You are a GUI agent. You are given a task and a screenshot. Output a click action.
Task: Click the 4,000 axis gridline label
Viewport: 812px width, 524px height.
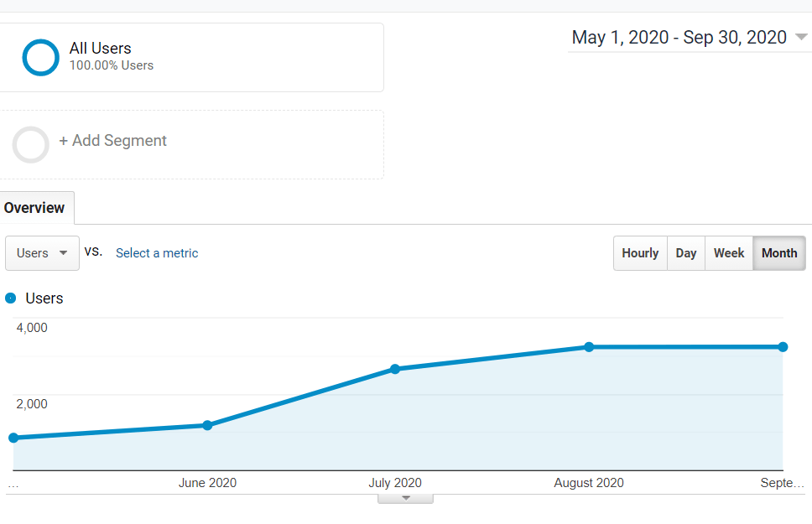[x=31, y=328]
